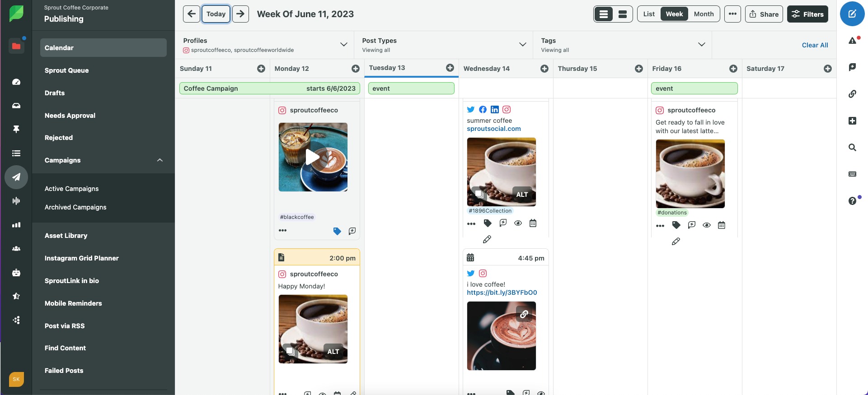Click pencil edit icon on summer coffee post
Viewport: 868px width, 395px height.
[x=487, y=240]
